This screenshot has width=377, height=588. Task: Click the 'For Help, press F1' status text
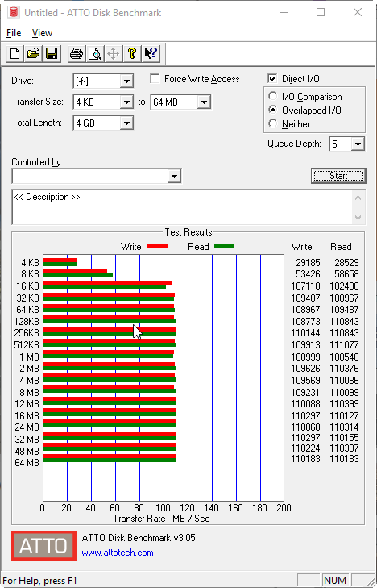(39, 581)
